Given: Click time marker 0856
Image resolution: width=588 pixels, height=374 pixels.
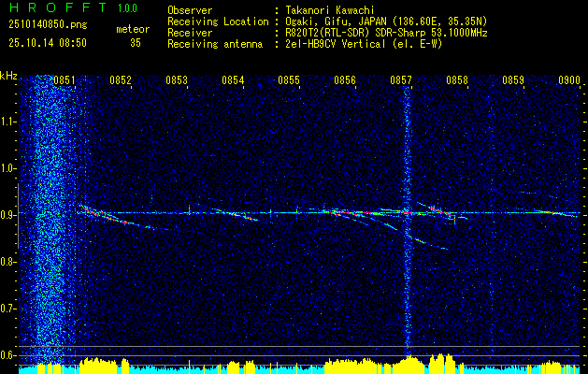Looking at the screenshot, I should coord(345,79).
